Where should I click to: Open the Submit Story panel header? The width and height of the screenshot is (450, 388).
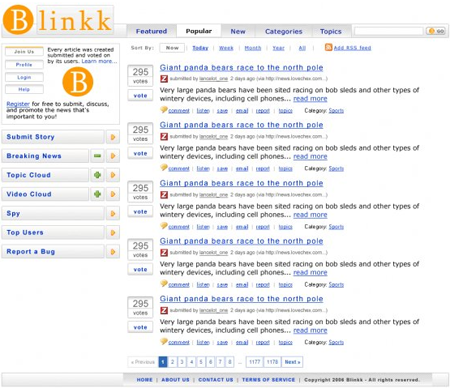click(x=53, y=137)
